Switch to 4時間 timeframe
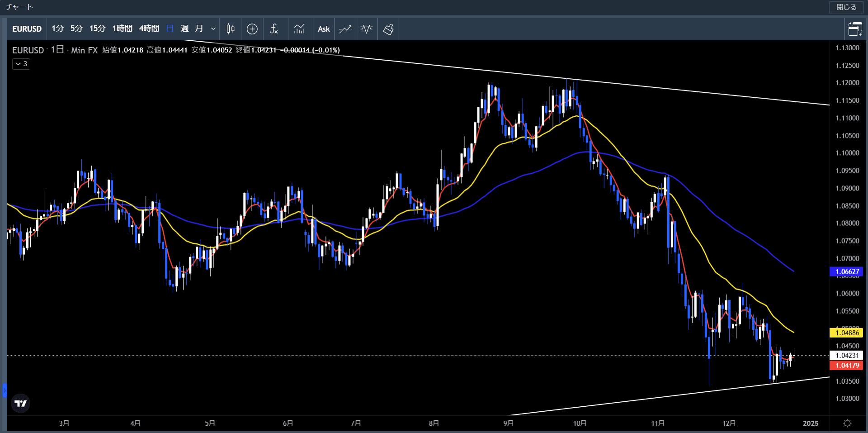This screenshot has width=868, height=433. point(149,29)
